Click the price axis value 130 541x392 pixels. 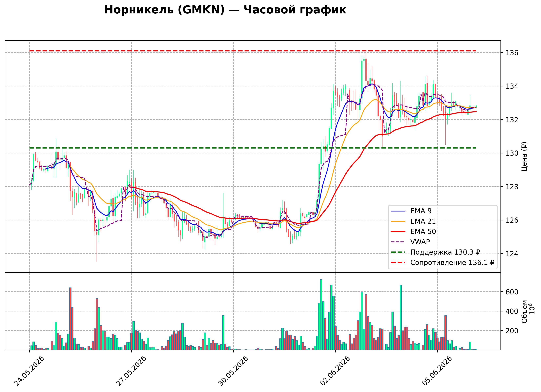click(x=512, y=153)
